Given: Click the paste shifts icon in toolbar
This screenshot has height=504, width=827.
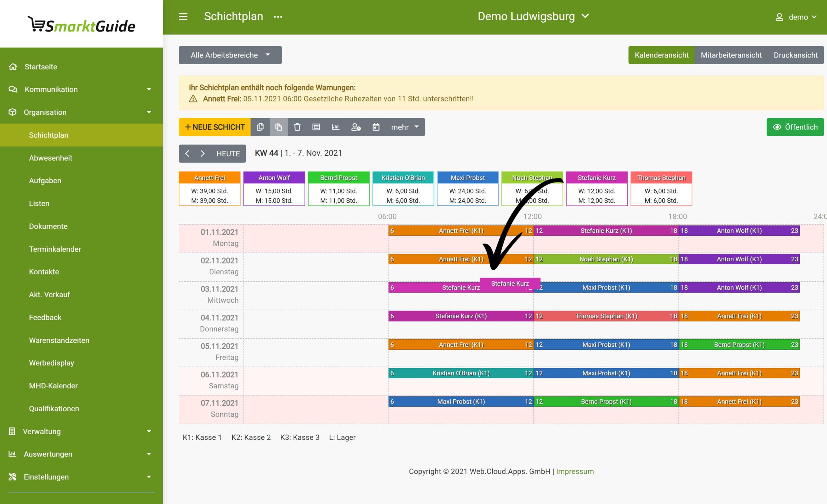Looking at the screenshot, I should (278, 127).
